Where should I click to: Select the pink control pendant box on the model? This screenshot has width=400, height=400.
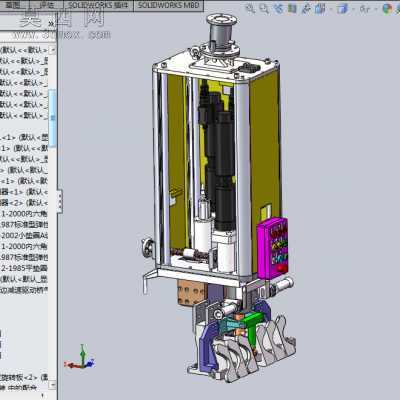273,248
